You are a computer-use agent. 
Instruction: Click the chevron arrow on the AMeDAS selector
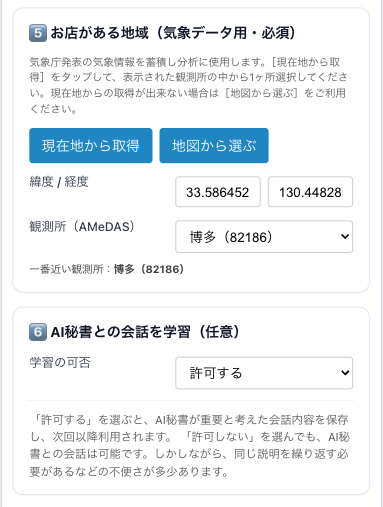[345, 237]
